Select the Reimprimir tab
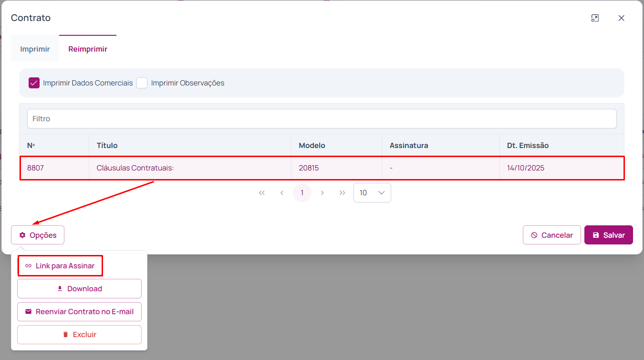The height and width of the screenshot is (360, 644). (x=88, y=49)
